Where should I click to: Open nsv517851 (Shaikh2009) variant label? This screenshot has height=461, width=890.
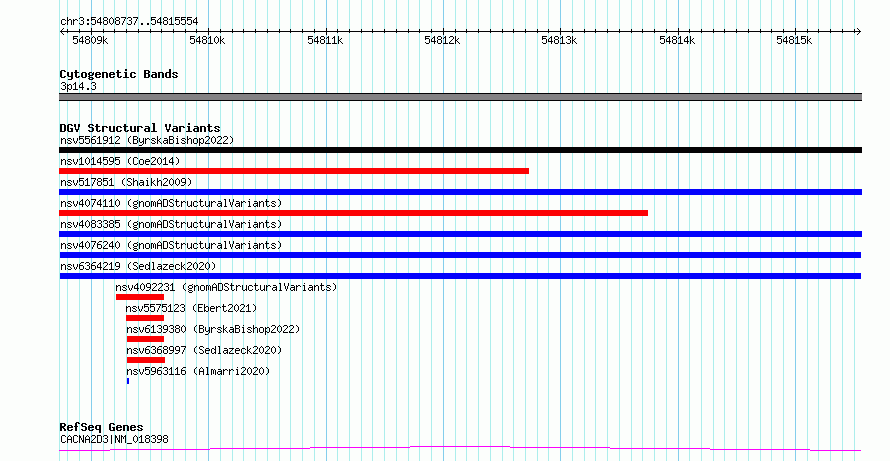126,182
